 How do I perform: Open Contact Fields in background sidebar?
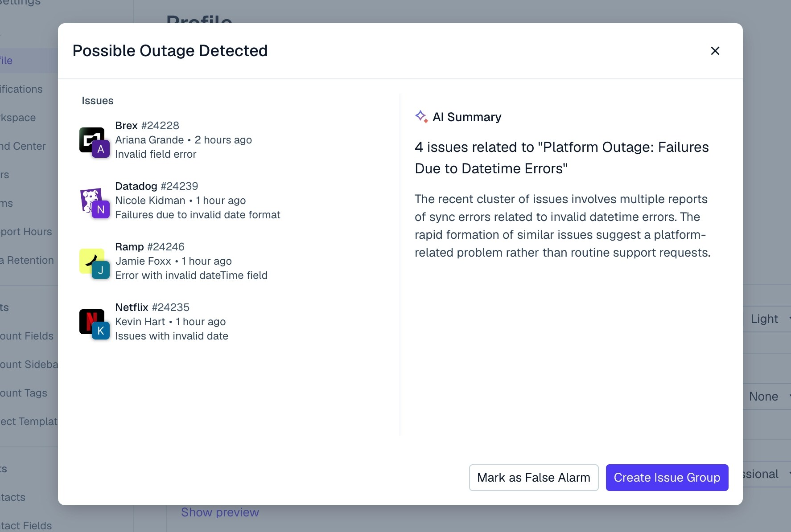[x=26, y=526]
